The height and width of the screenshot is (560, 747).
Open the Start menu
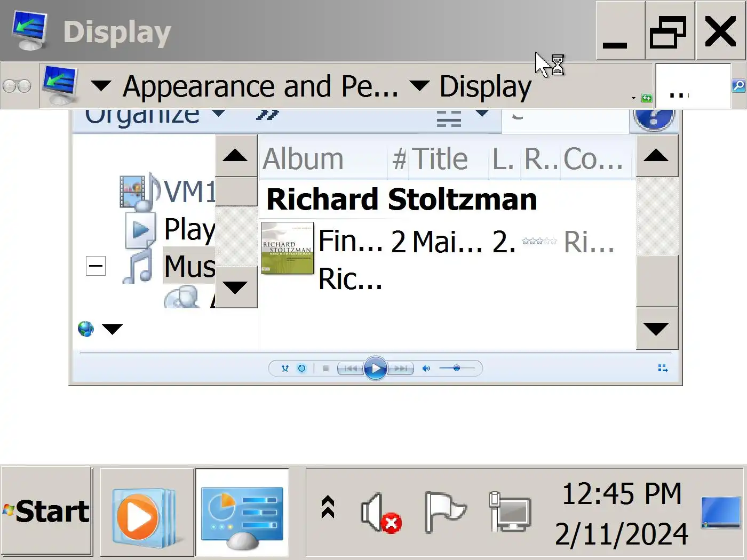click(x=46, y=511)
